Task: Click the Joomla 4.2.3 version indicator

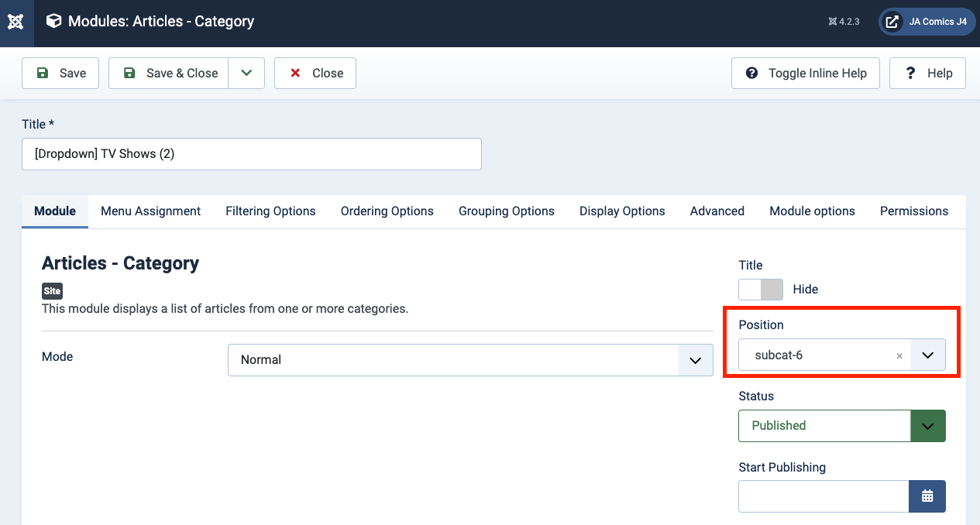Action: pos(844,22)
